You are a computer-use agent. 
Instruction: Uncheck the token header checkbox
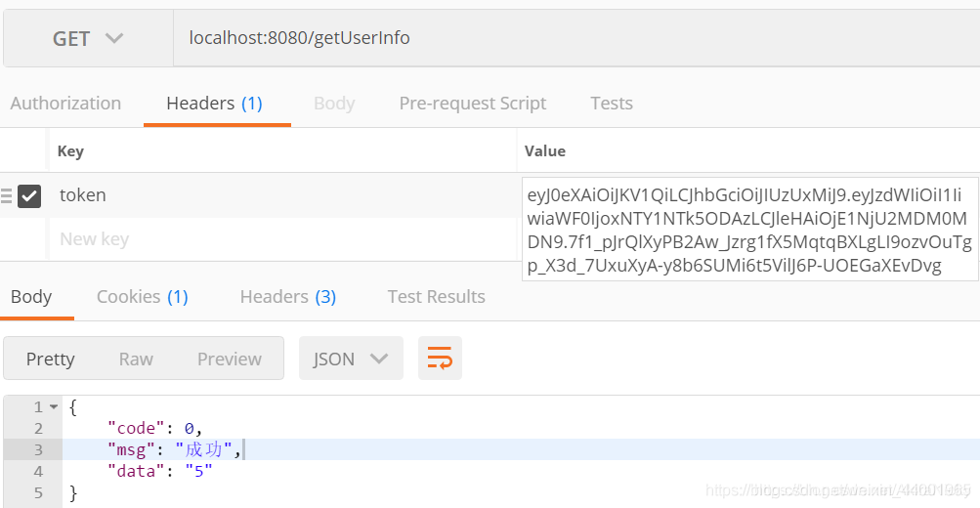click(29, 196)
